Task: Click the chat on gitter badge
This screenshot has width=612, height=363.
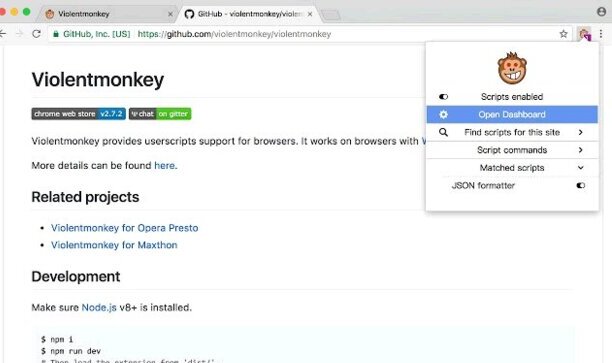Action: [160, 114]
